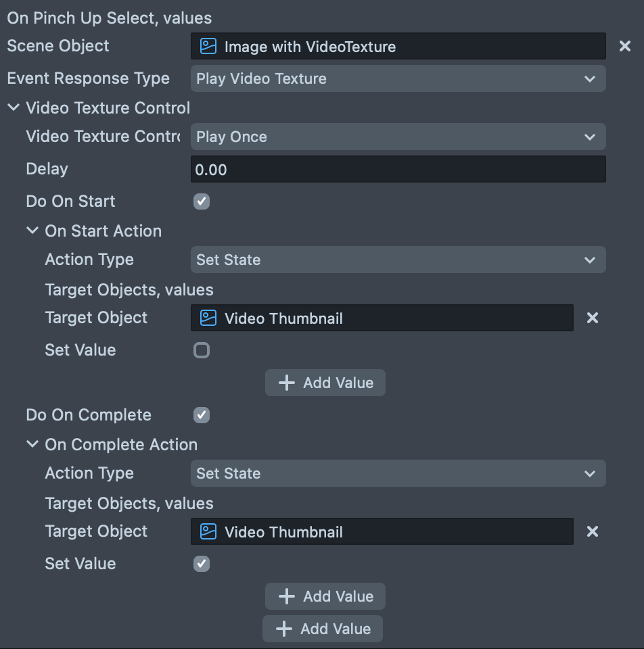
Task: Enable Set Value under On Start Action
Action: tap(202, 350)
